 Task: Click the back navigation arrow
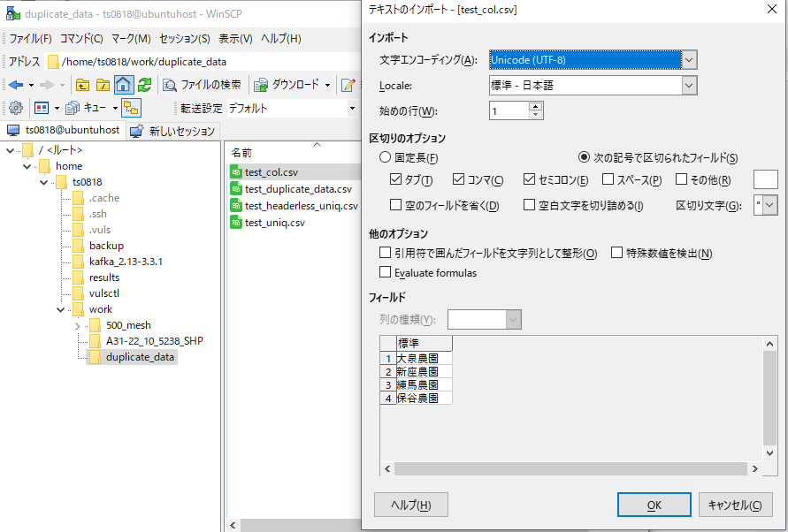pyautogui.click(x=14, y=86)
